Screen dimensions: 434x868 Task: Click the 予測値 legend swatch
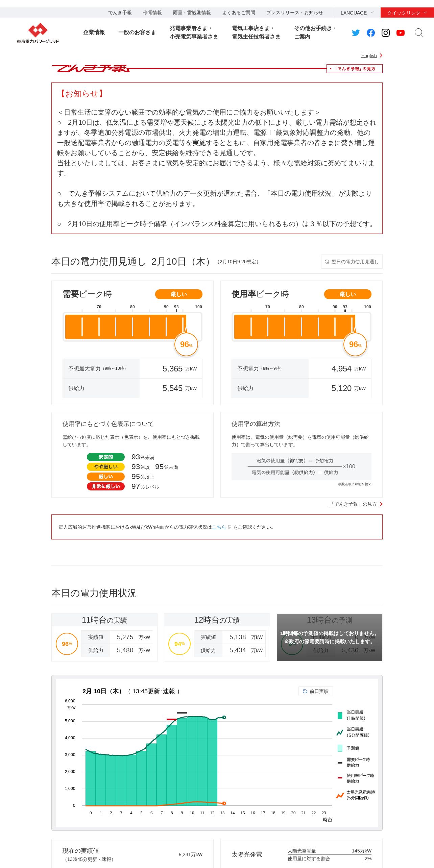[340, 748]
